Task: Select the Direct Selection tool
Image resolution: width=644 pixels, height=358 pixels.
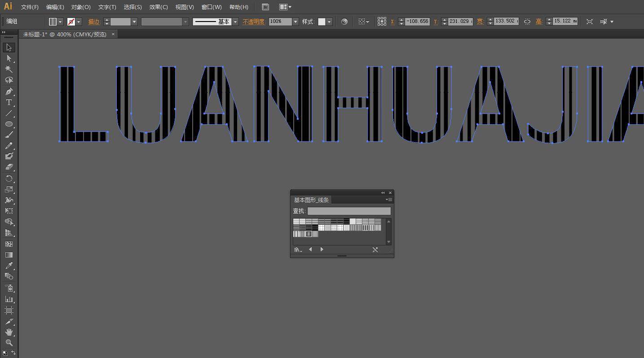Action: (x=9, y=58)
